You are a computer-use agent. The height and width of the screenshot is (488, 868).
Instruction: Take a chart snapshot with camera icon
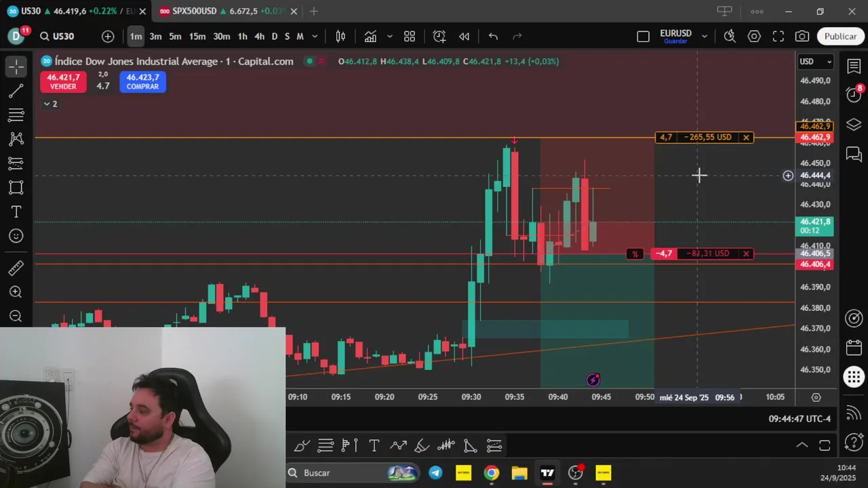coord(802,37)
